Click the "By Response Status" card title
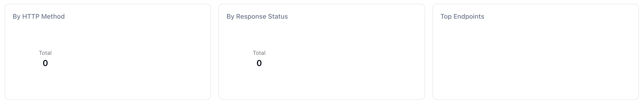The width and height of the screenshot is (644, 104). (257, 17)
